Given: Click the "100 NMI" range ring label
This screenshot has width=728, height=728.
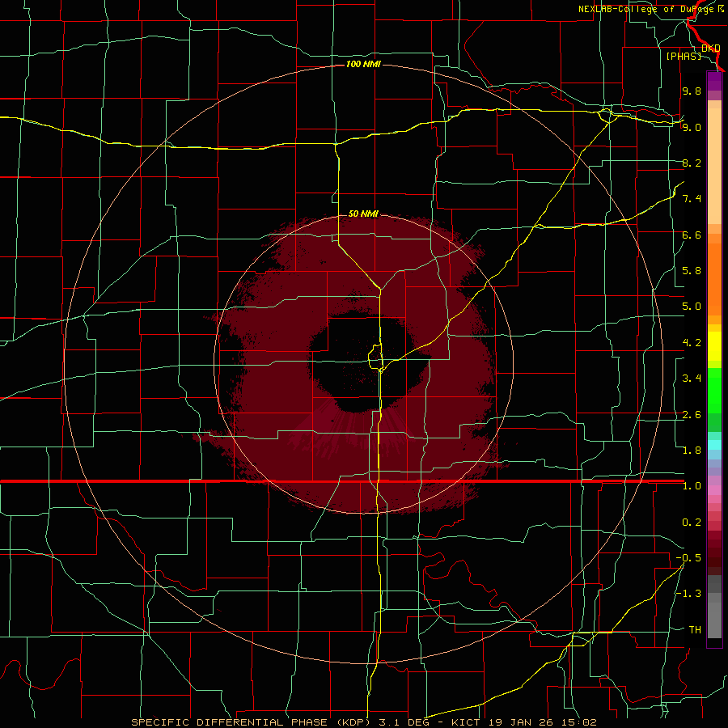Looking at the screenshot, I should 363,64.
